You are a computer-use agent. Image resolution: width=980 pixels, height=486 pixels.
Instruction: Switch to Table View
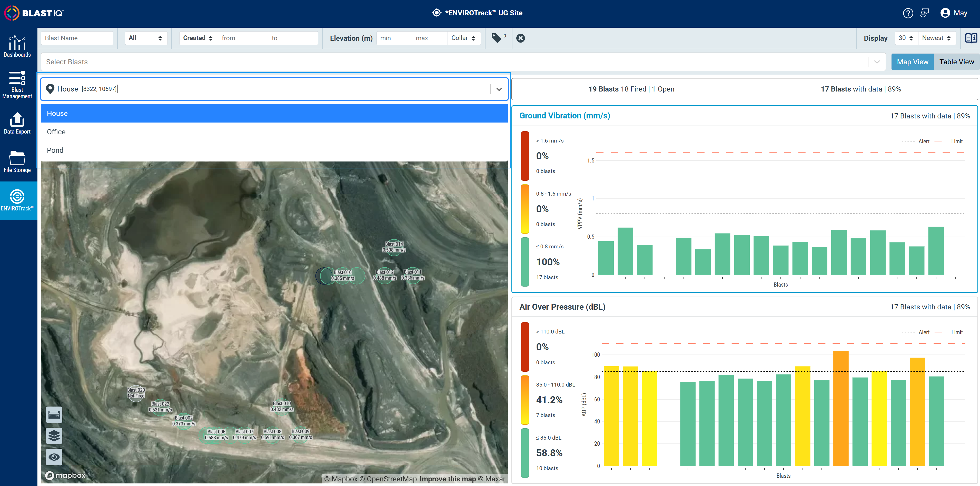956,62
